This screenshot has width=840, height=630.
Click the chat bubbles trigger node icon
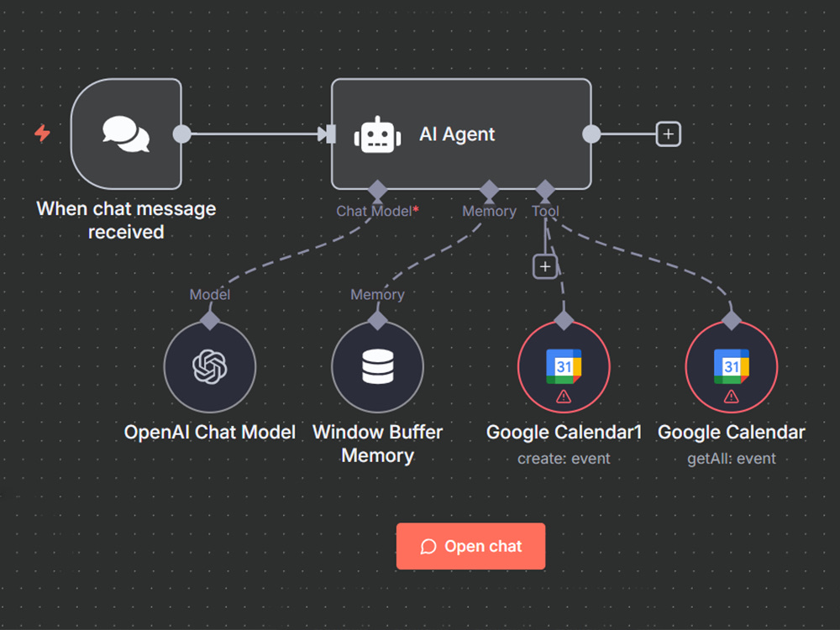click(x=126, y=134)
